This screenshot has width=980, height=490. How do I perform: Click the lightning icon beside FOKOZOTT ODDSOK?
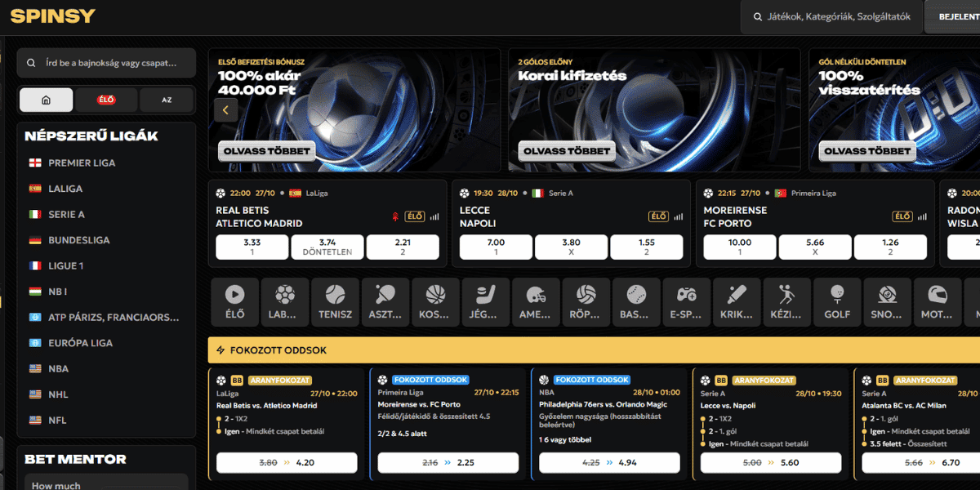(220, 350)
